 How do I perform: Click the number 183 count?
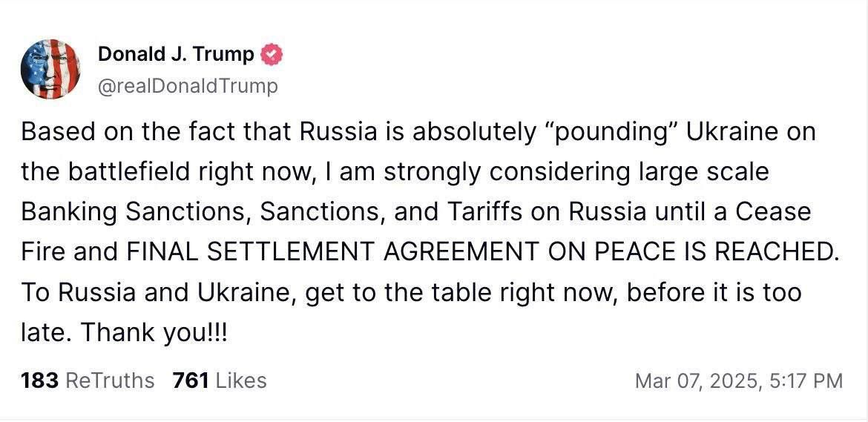[39, 380]
